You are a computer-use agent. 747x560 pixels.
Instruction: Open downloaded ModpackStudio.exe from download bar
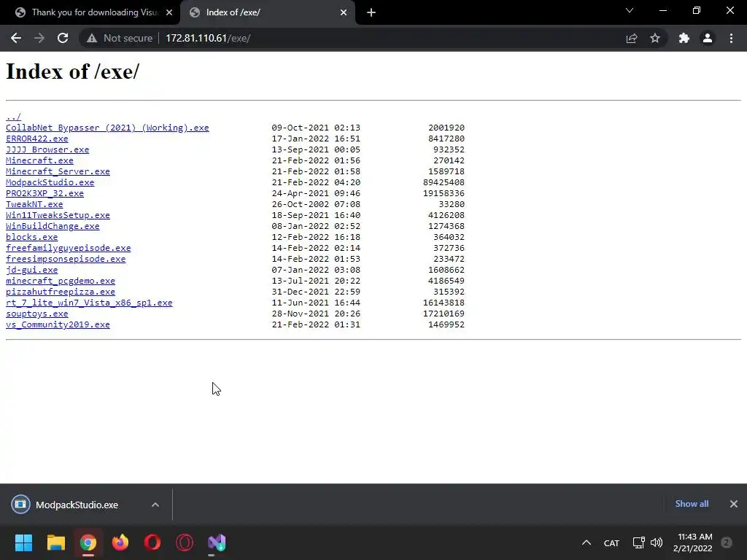pos(76,505)
